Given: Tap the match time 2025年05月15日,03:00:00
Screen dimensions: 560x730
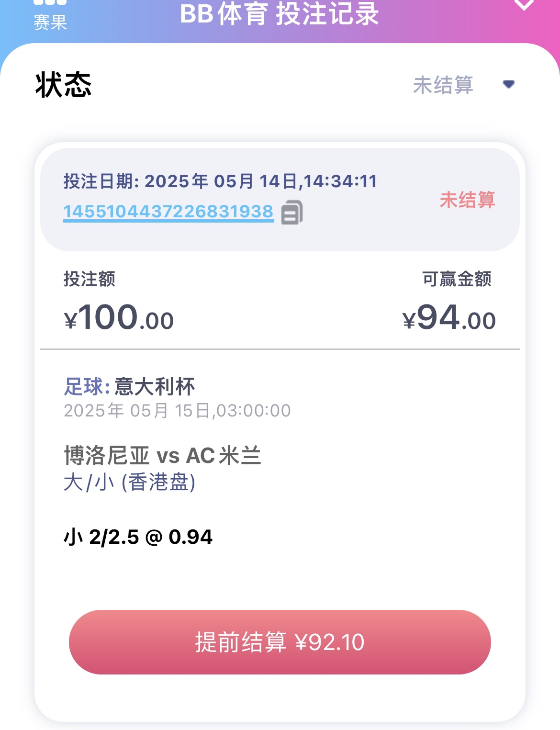Looking at the screenshot, I should point(177,411).
